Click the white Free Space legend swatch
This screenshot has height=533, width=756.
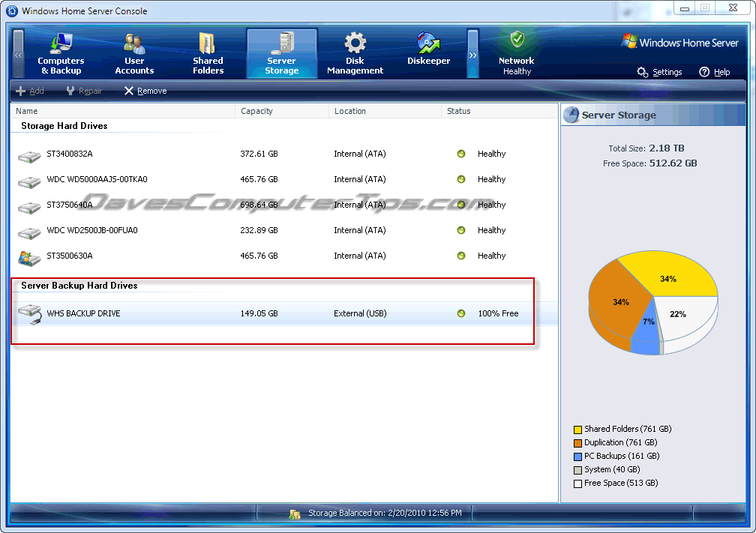[577, 484]
